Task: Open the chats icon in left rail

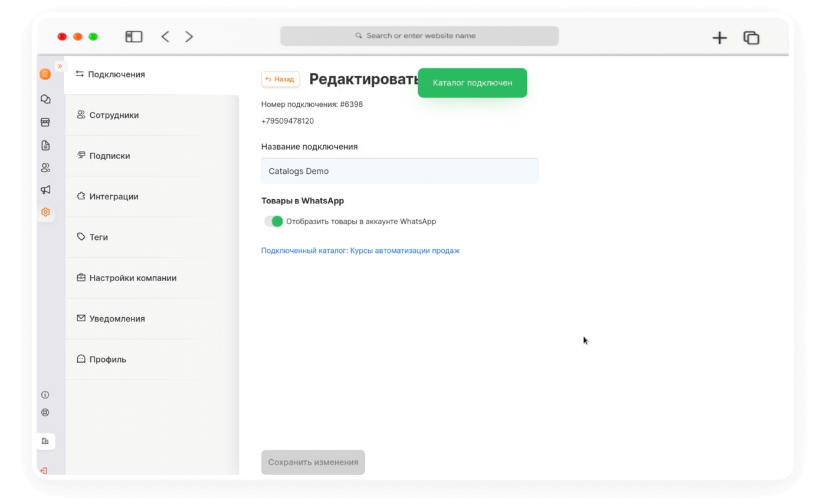Action: pos(45,99)
